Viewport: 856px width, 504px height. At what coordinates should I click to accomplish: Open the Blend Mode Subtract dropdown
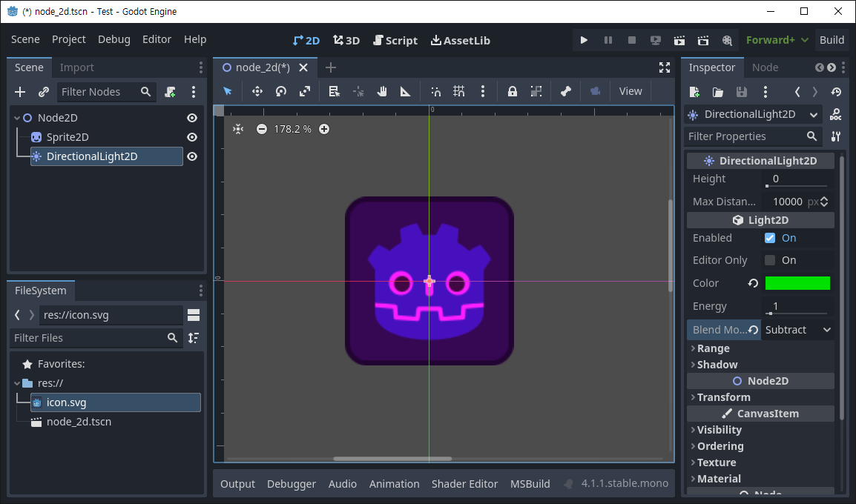click(797, 330)
